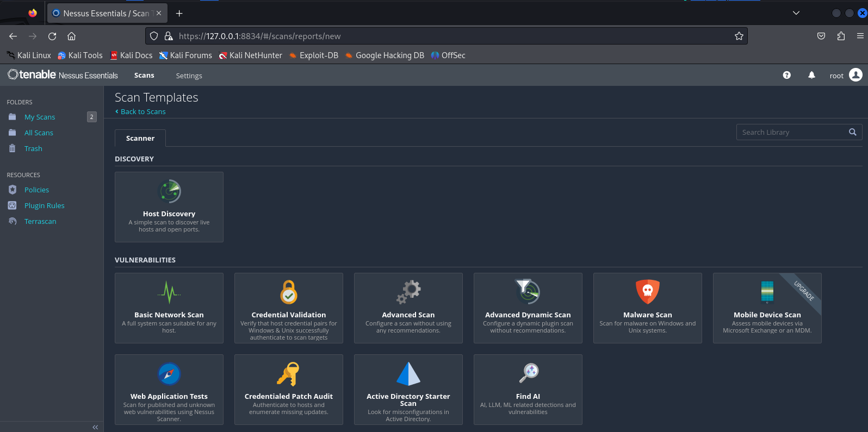Image resolution: width=868 pixels, height=432 pixels.
Task: Open Active Directory Starter Scan template
Action: click(408, 390)
